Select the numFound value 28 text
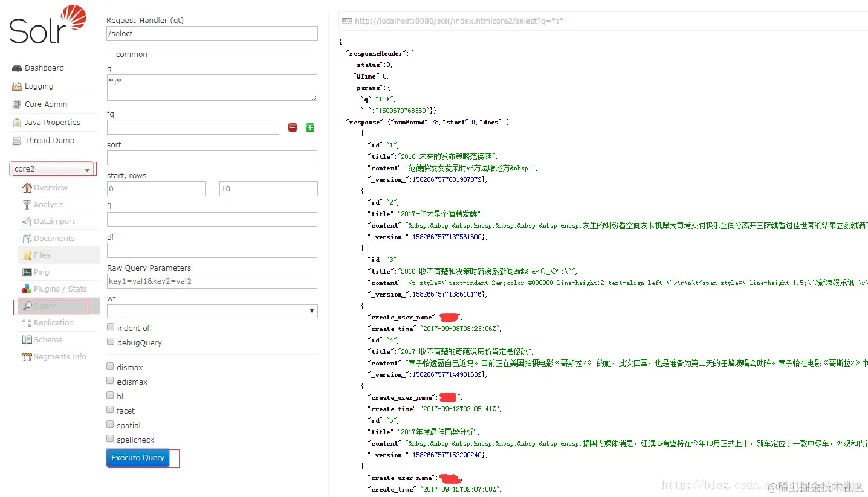 (x=436, y=122)
